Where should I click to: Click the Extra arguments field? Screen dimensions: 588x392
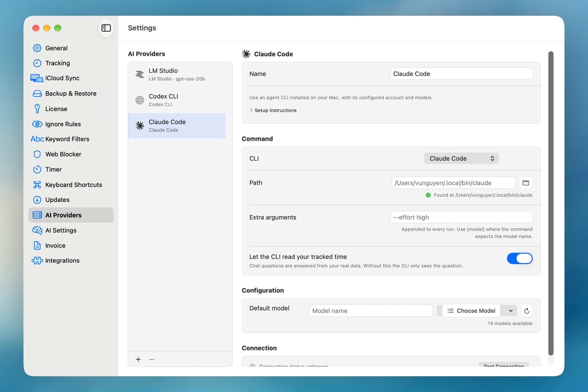(x=461, y=217)
